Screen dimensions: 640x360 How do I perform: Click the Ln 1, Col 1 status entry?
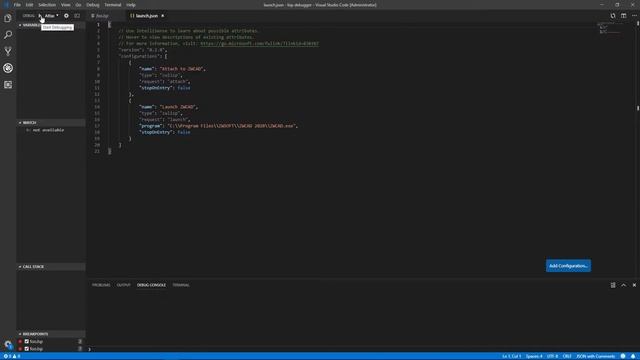511,356
